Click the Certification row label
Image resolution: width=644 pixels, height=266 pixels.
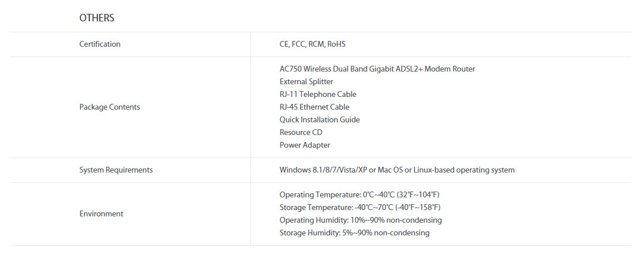pos(100,44)
